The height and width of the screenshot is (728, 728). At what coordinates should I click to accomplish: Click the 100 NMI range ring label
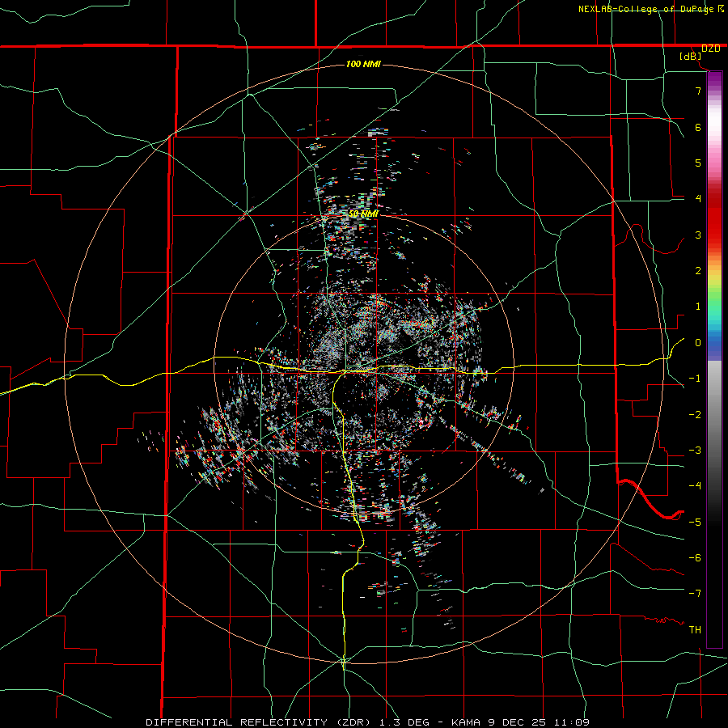point(363,64)
